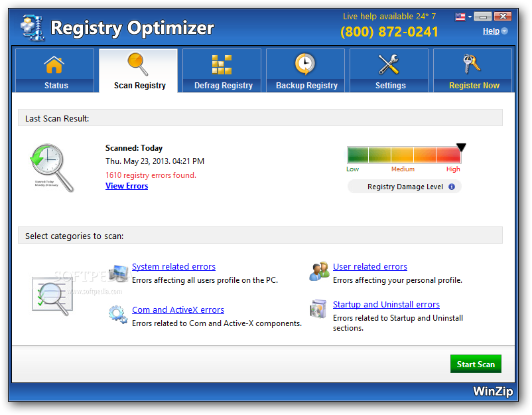
Task: Click the User related errors people icon
Action: (x=319, y=271)
